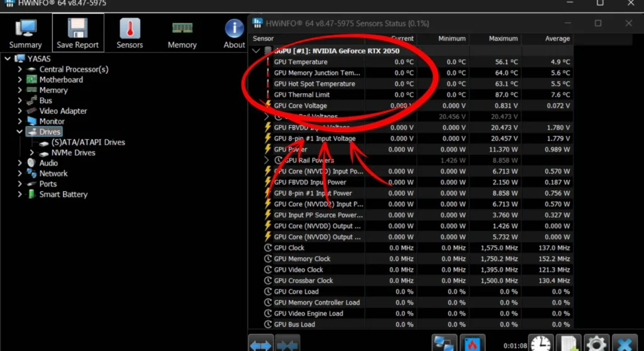Screen dimensions: 644x351
Task: Select YASAS computer in tree
Action: point(39,58)
